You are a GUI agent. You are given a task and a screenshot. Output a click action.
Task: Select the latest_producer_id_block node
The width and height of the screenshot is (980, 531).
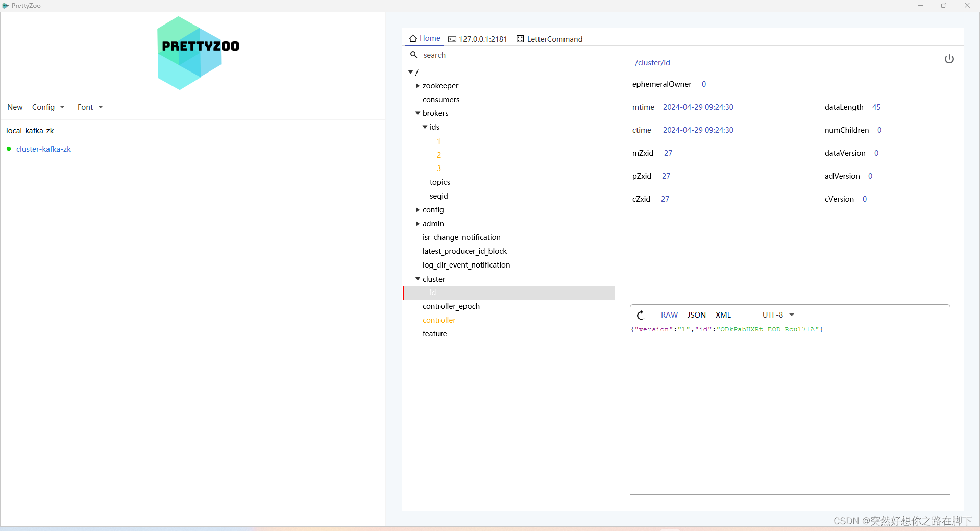click(464, 251)
